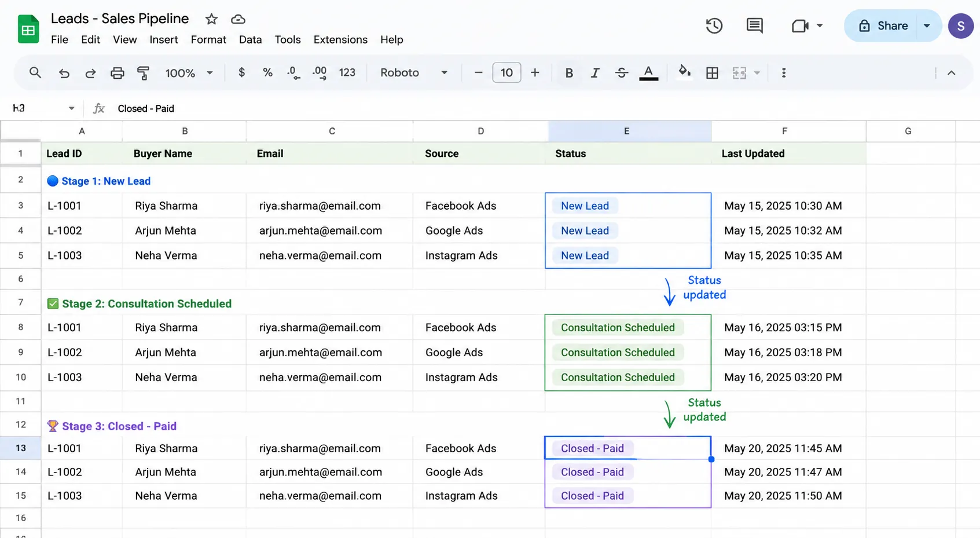Open the Tools menu

tap(288, 39)
